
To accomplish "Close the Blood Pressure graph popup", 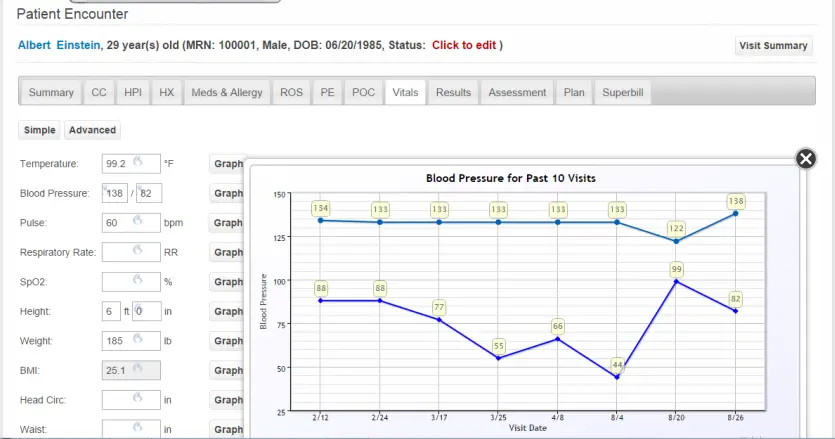I will point(806,158).
